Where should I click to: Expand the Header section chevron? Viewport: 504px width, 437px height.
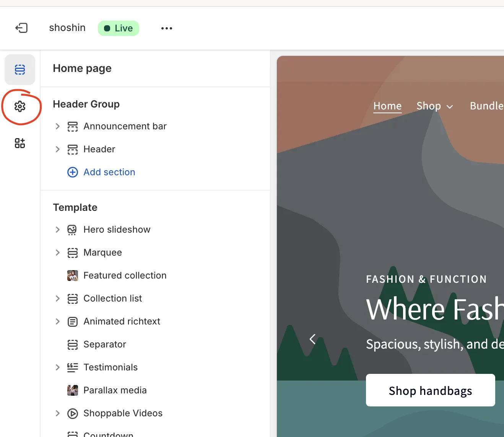tap(58, 149)
